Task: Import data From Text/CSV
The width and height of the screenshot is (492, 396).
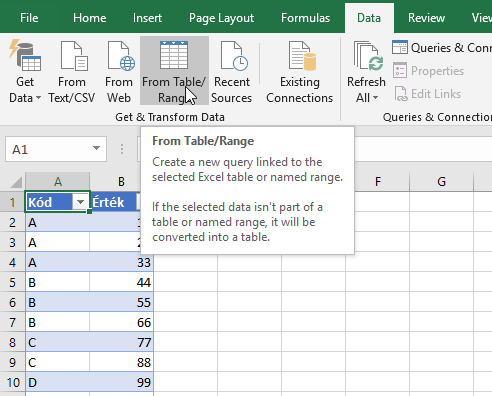Action: point(72,71)
